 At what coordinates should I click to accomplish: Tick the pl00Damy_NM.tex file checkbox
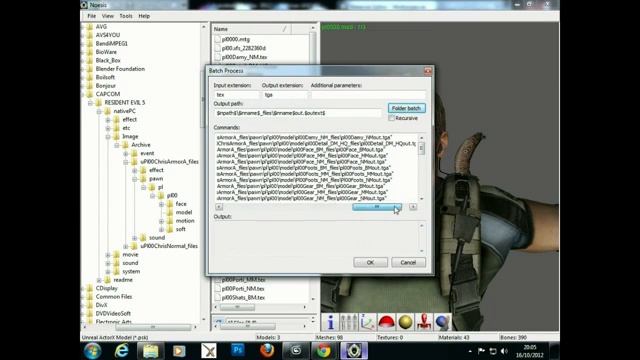pyautogui.click(x=217, y=57)
